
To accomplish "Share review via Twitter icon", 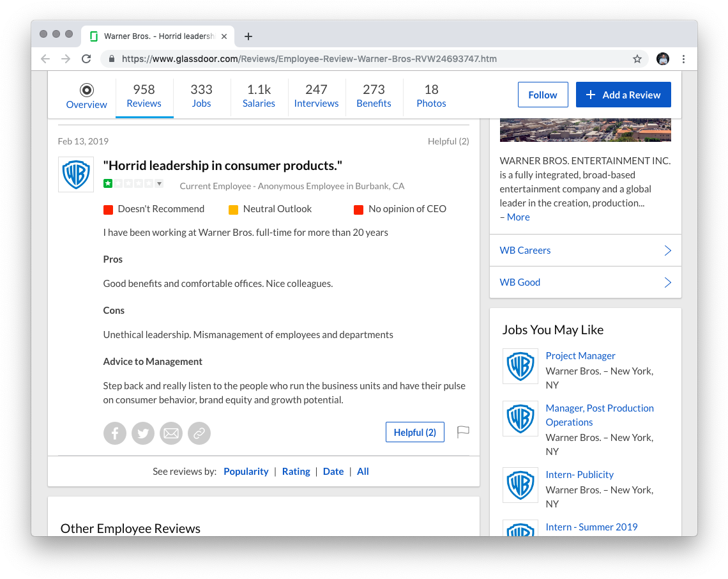I will click(x=143, y=433).
